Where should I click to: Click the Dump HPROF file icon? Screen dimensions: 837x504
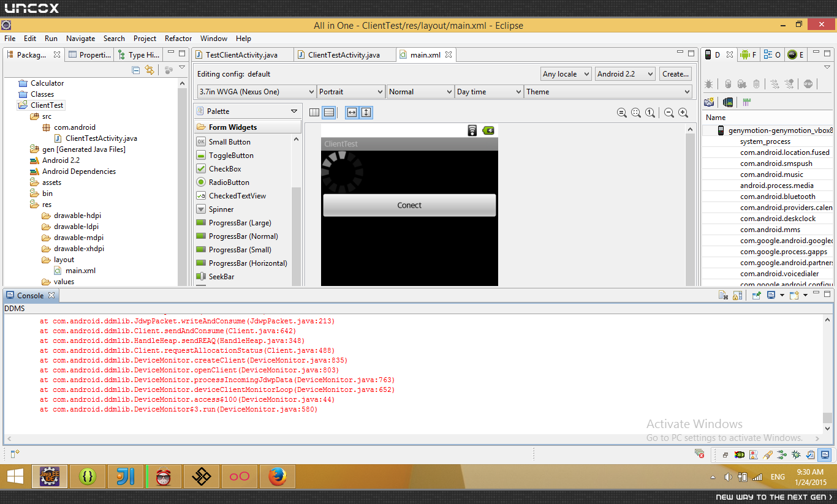click(x=742, y=84)
